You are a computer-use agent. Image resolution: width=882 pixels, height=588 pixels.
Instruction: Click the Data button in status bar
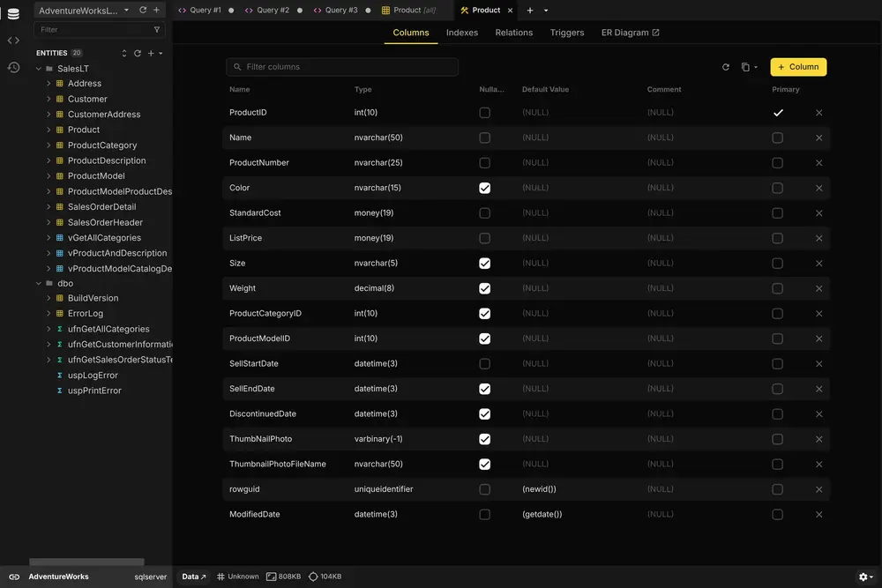[193, 577]
